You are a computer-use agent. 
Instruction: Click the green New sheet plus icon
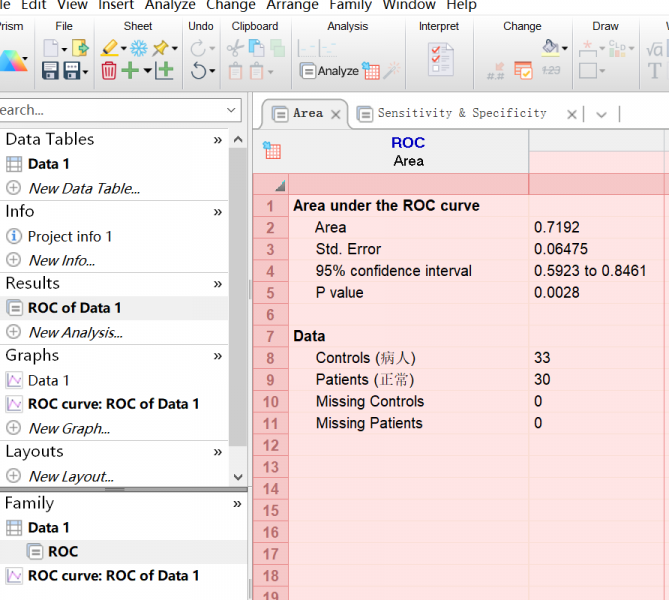point(130,70)
